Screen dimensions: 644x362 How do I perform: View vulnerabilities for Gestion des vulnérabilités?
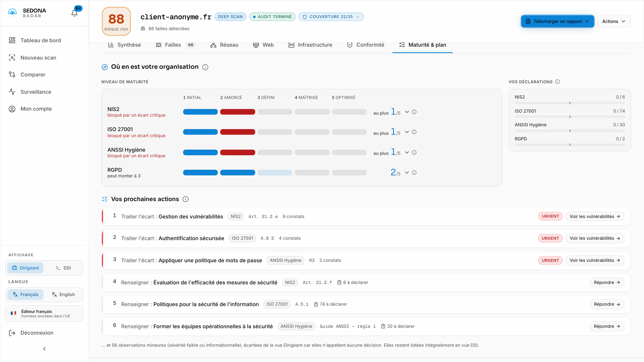coord(595,216)
